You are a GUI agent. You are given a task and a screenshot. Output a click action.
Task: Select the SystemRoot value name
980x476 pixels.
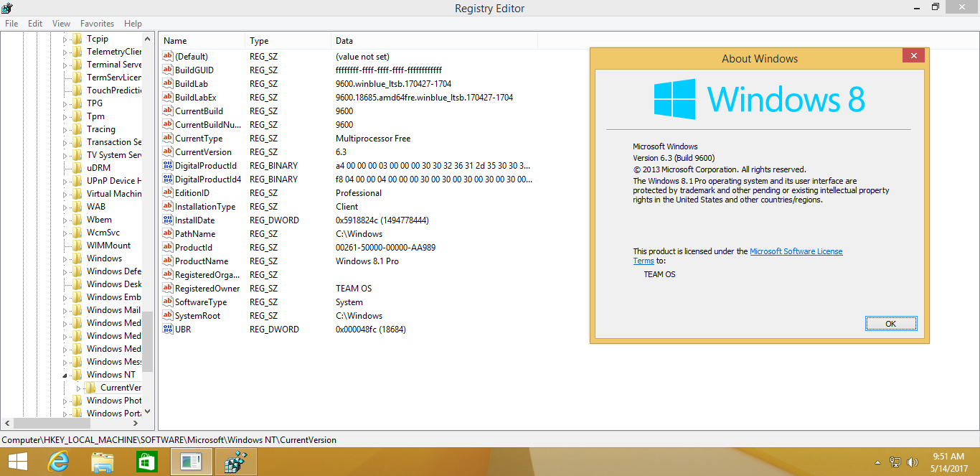click(x=197, y=316)
